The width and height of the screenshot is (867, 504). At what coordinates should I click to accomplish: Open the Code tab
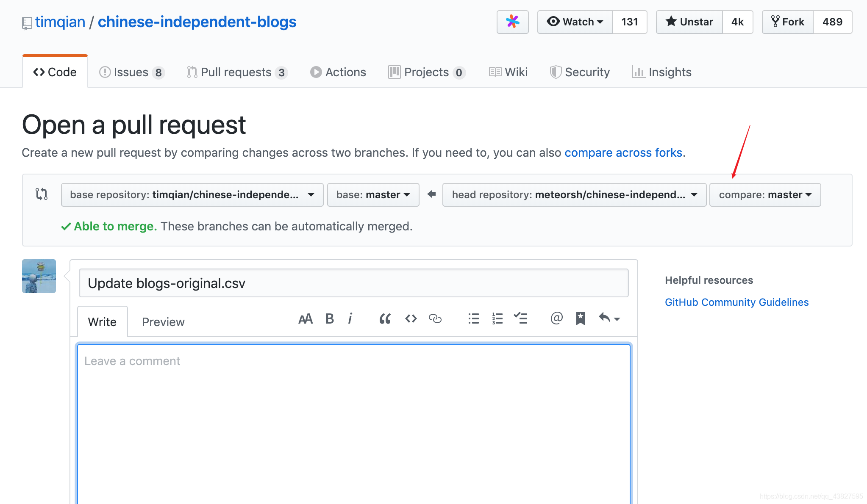(55, 72)
